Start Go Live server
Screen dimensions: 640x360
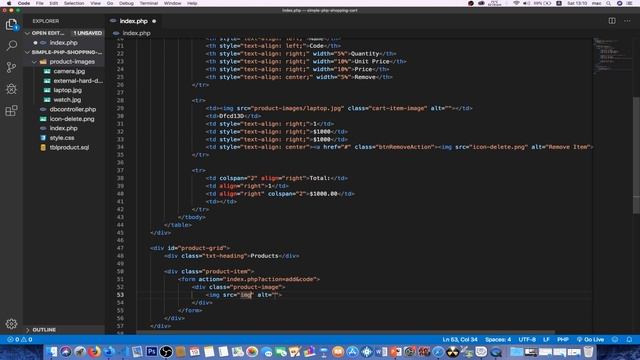click(590, 340)
